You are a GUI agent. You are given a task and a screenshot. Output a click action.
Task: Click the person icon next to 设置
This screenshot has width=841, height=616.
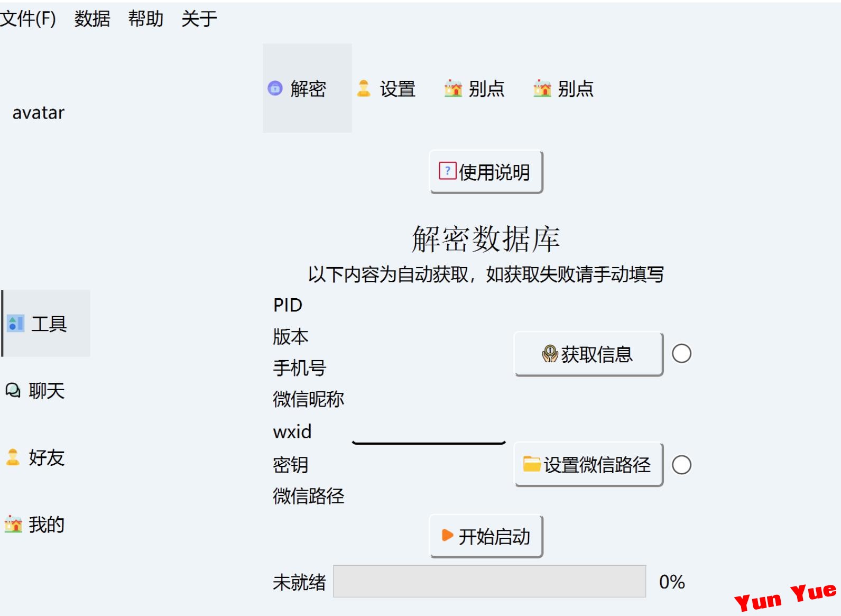coord(364,88)
